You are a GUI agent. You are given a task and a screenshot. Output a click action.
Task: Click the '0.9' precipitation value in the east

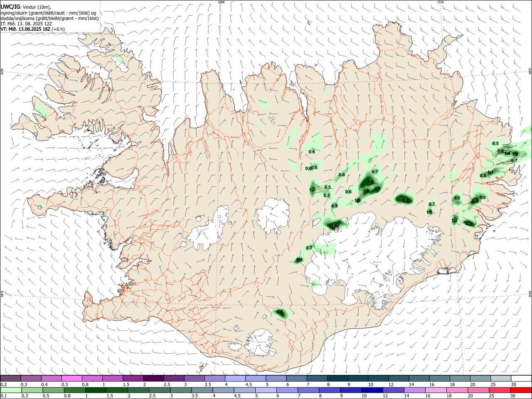(x=500, y=151)
